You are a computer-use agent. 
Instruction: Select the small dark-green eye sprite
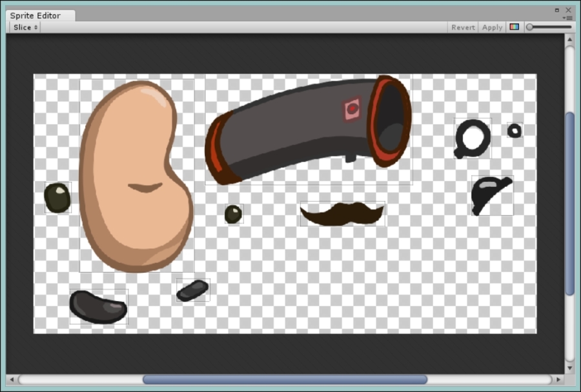click(x=234, y=214)
